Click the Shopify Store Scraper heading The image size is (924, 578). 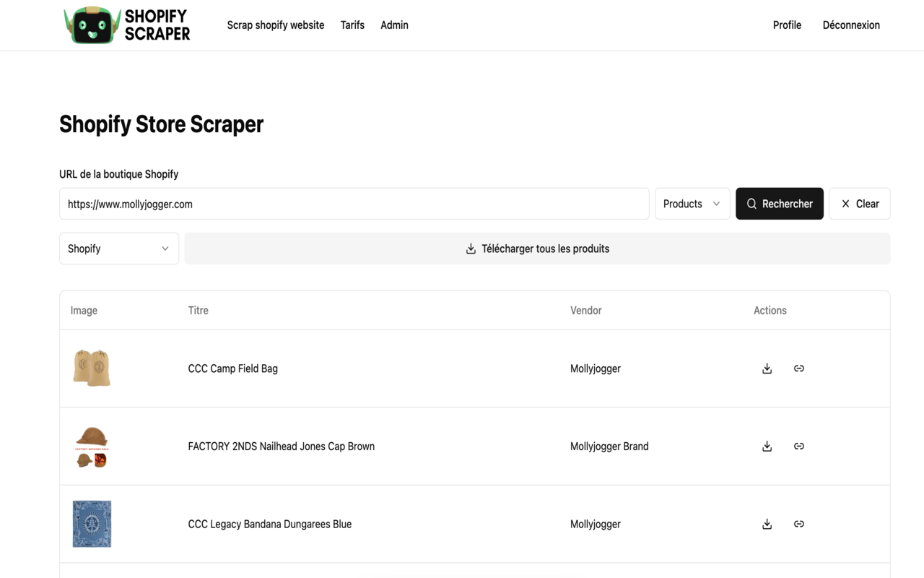click(162, 124)
